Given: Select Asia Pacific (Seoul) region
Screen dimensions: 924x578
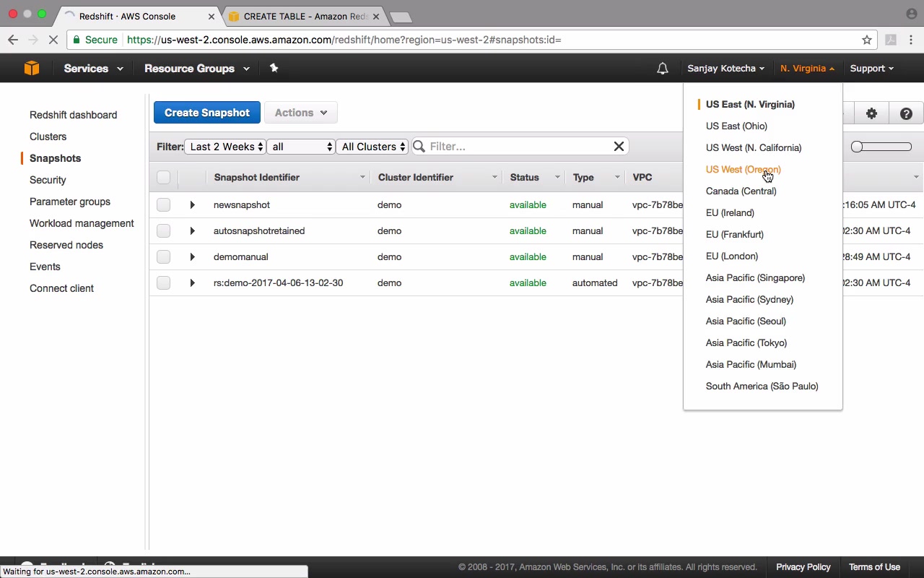Looking at the screenshot, I should click(x=746, y=321).
